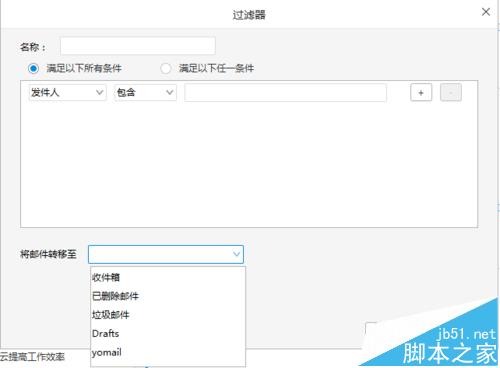The image size is (500, 368).
Task: Open the 包含 operator dropdown
Action: (x=145, y=92)
